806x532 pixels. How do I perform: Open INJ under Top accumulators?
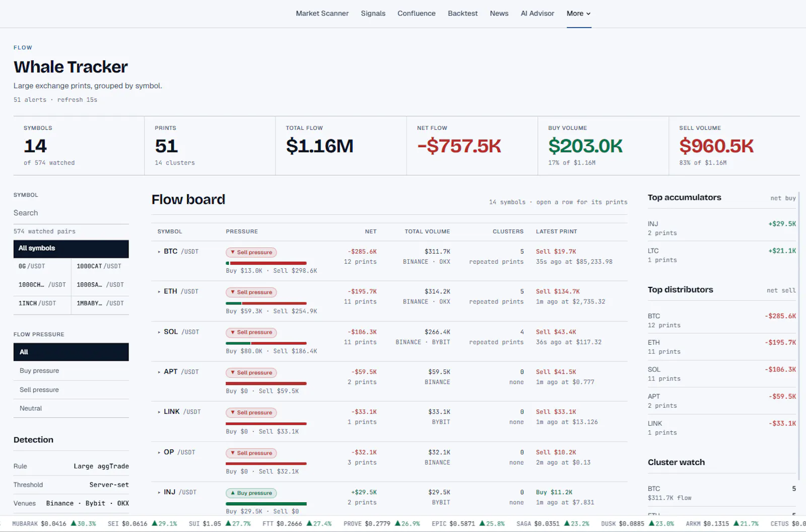pyautogui.click(x=721, y=228)
